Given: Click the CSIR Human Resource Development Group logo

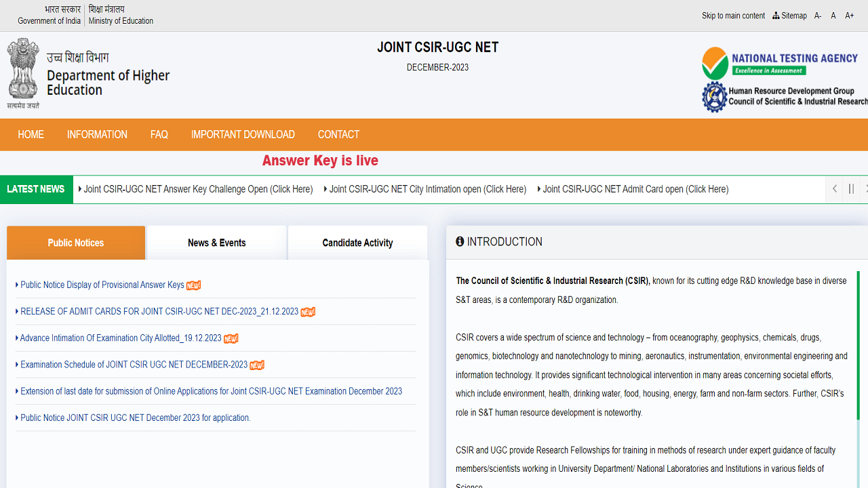Looking at the screenshot, I should click(x=785, y=97).
